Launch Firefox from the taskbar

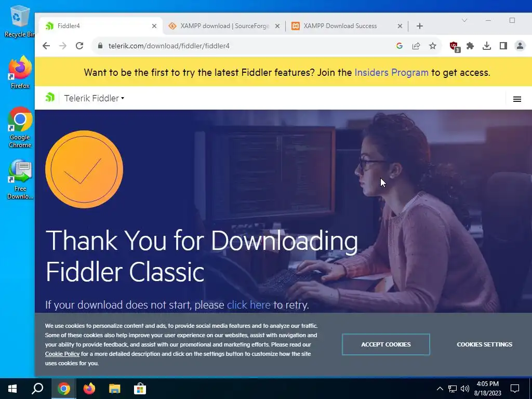point(89,389)
